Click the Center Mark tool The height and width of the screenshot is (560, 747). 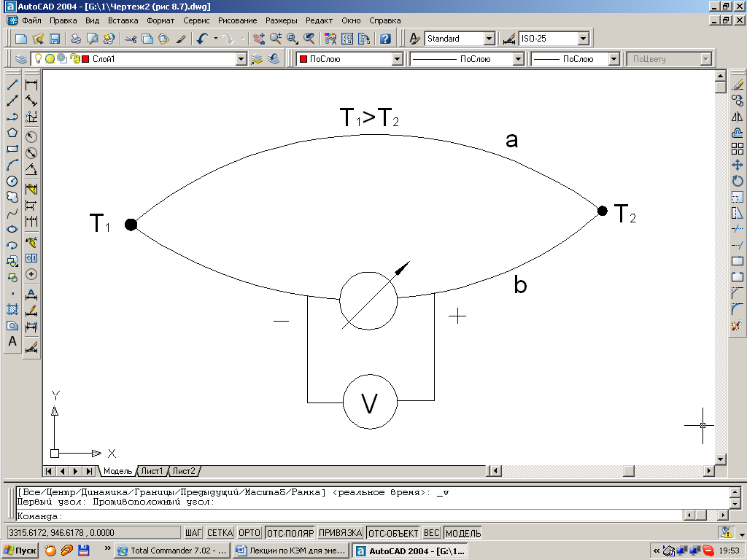click(31, 274)
